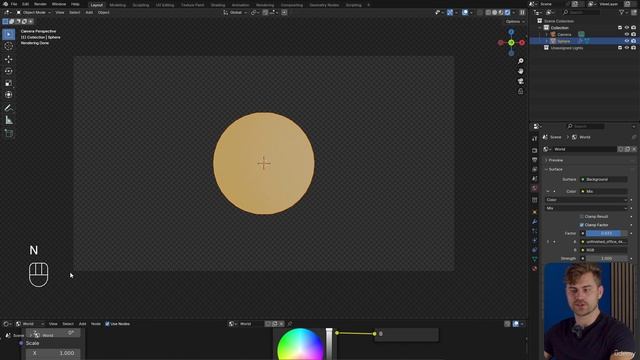The width and height of the screenshot is (640, 360).
Task: Click the green Y axis gizmo ball
Action: point(511,42)
